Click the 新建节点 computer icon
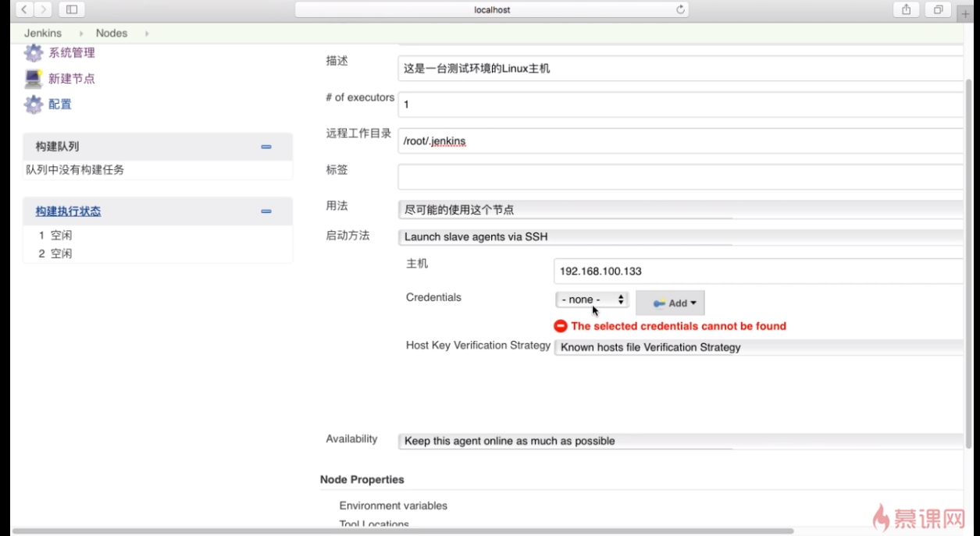The height and width of the screenshot is (536, 980). click(x=33, y=78)
